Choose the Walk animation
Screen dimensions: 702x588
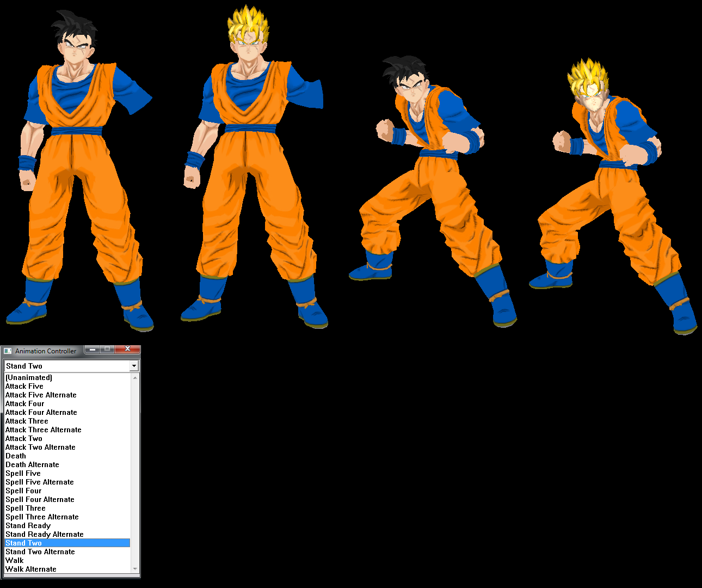[x=67, y=560]
